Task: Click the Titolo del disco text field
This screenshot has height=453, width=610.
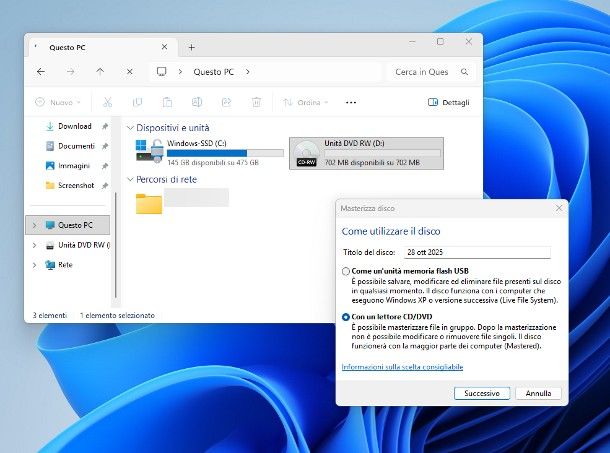Action: click(x=477, y=252)
